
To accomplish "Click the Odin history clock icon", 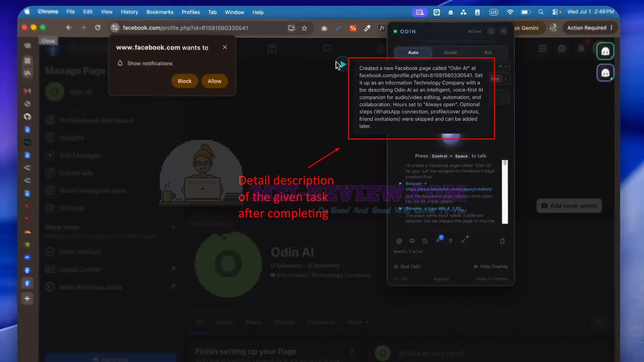I will click(425, 241).
